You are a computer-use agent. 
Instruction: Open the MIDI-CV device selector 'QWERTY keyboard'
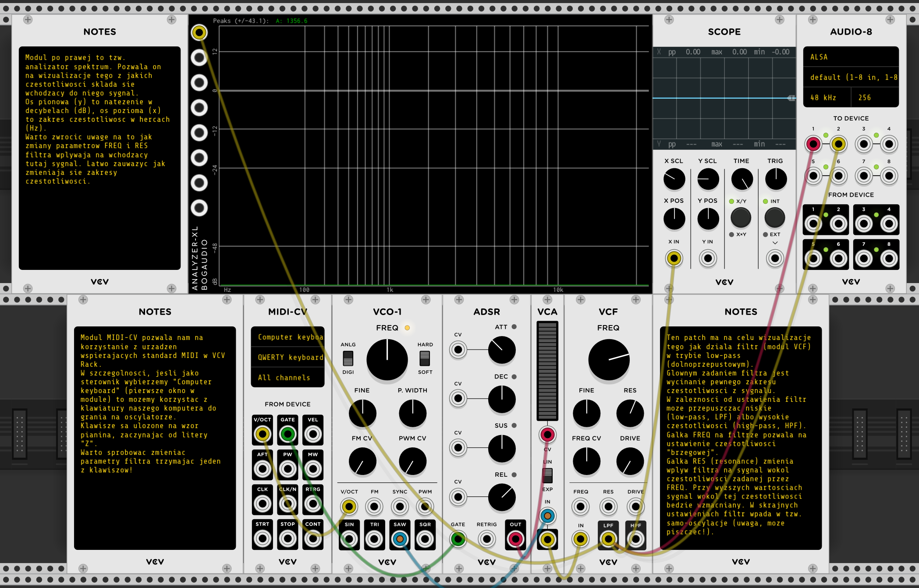pos(288,357)
